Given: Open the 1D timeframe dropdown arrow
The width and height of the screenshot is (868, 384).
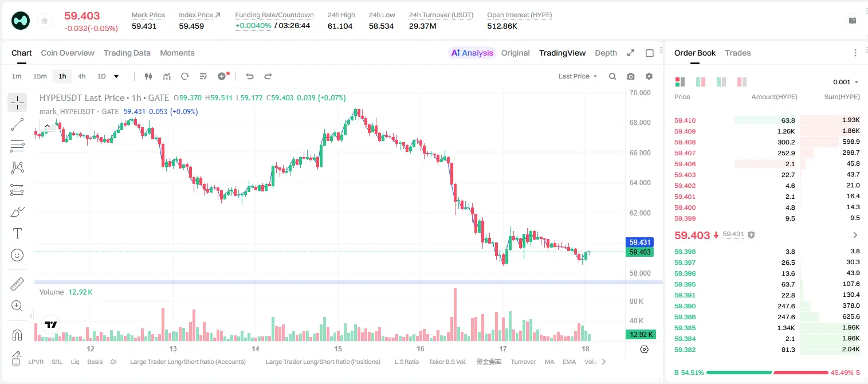Looking at the screenshot, I should click(x=116, y=76).
